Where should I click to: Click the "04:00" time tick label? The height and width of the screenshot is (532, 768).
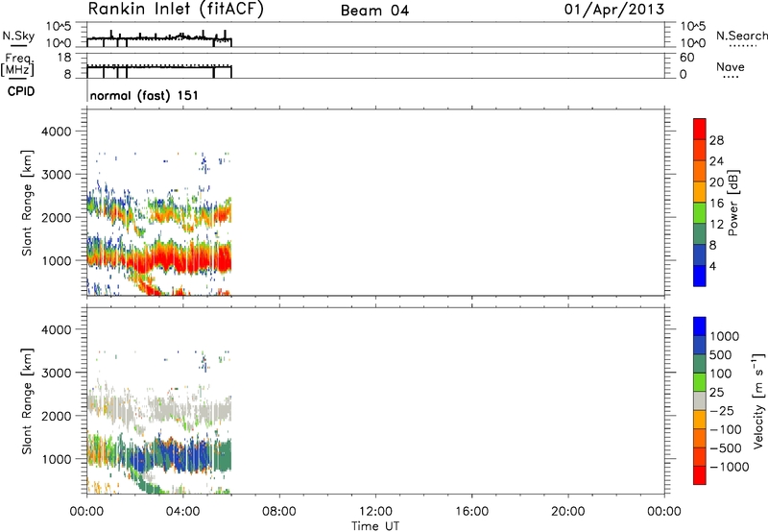click(182, 512)
